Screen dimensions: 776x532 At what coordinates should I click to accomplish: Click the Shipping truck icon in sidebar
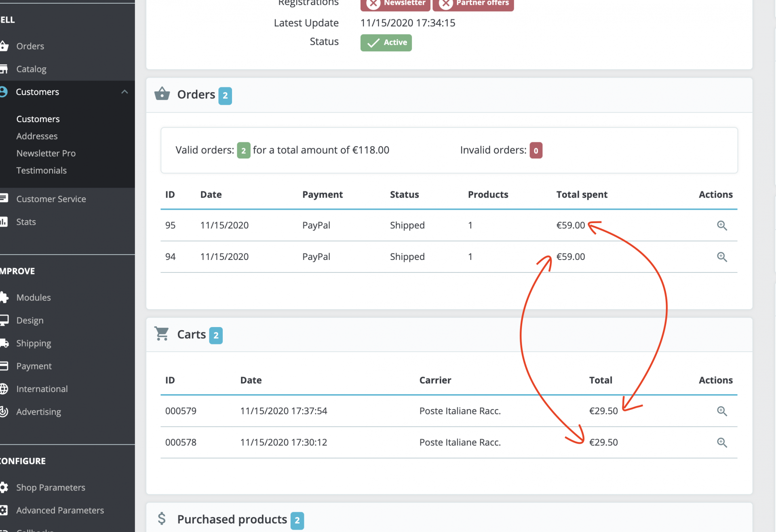pos(4,343)
